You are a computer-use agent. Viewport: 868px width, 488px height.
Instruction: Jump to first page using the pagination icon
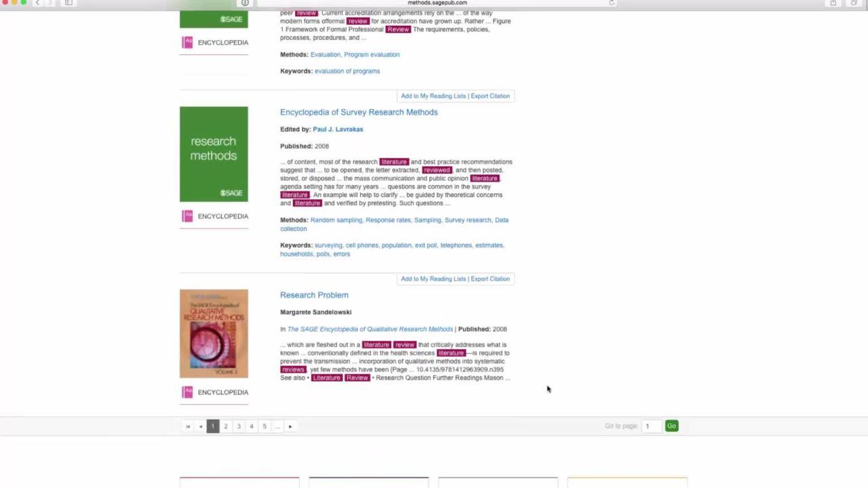pyautogui.click(x=188, y=426)
